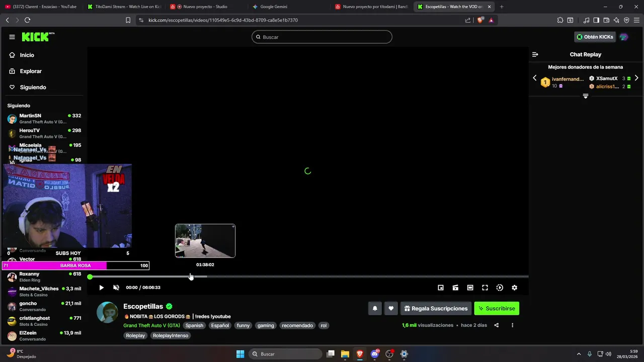
Task: Collapse the weekly top donors section
Action: [x=586, y=96]
